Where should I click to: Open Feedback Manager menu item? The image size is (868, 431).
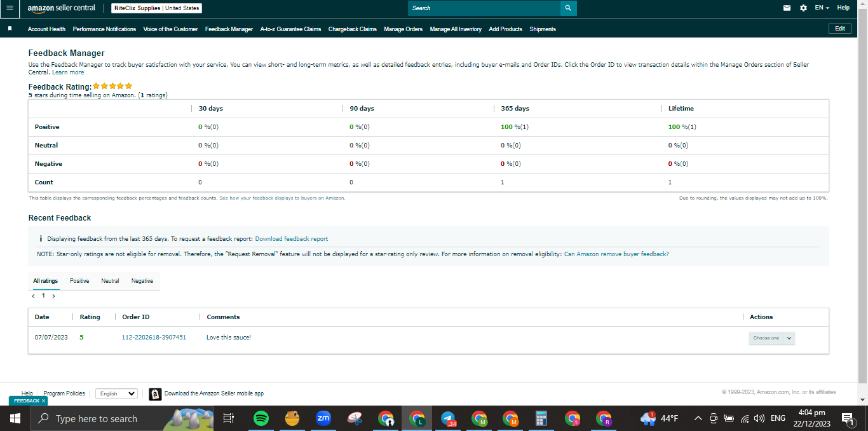229,29
